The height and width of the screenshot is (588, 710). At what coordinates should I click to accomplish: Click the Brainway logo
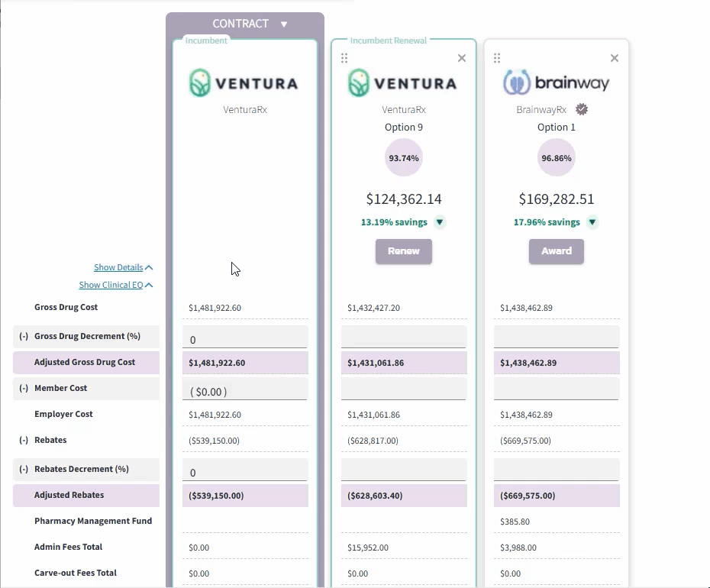pyautogui.click(x=556, y=82)
